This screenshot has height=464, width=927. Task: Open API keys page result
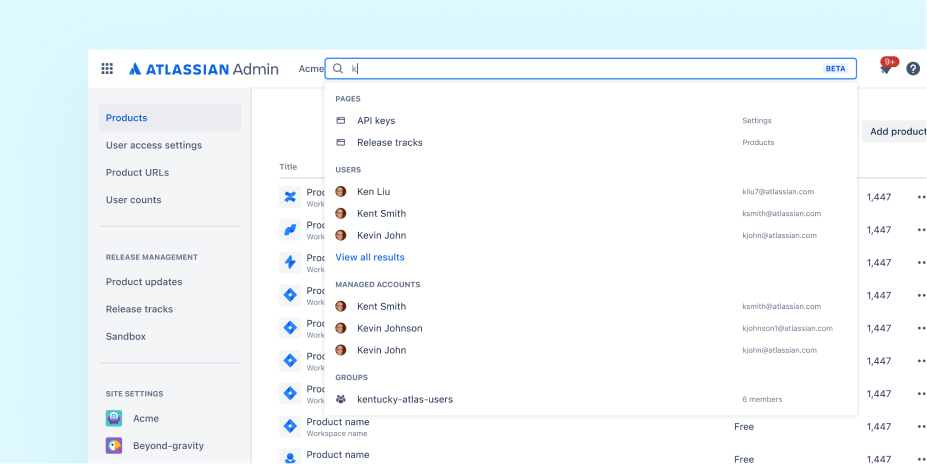point(591,121)
